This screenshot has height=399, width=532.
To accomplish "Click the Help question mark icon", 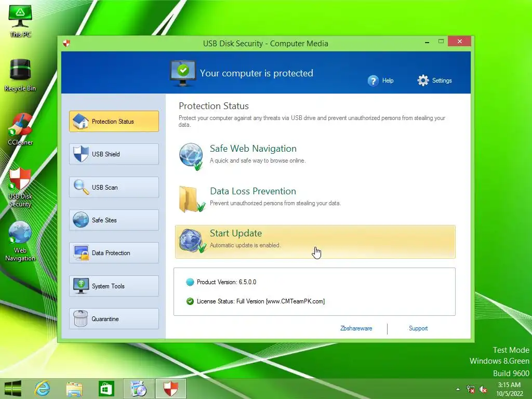I will 373,81.
